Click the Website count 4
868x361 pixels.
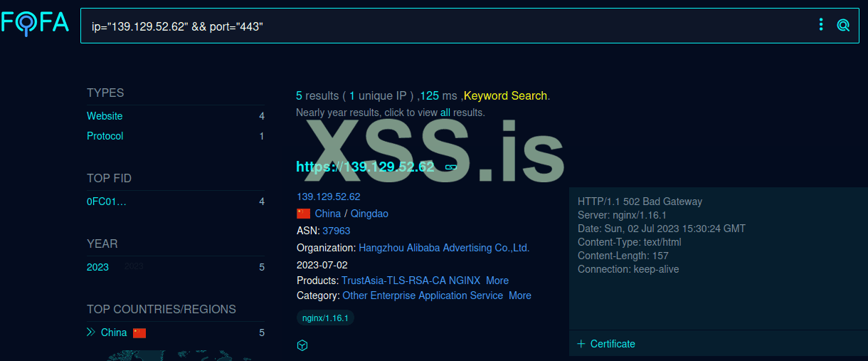(x=262, y=116)
